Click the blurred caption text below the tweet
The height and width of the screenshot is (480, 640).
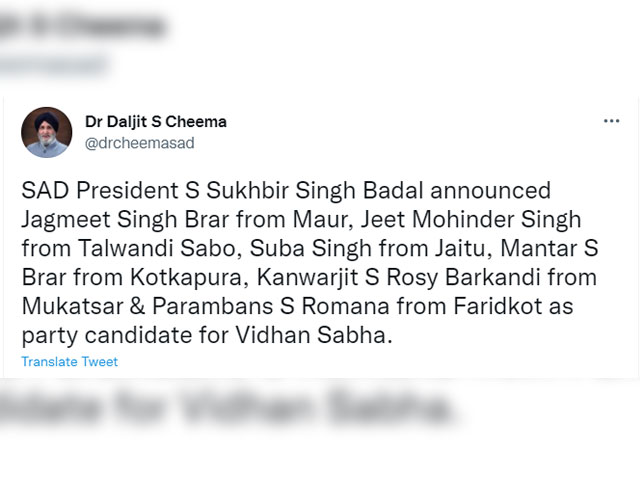click(x=230, y=408)
